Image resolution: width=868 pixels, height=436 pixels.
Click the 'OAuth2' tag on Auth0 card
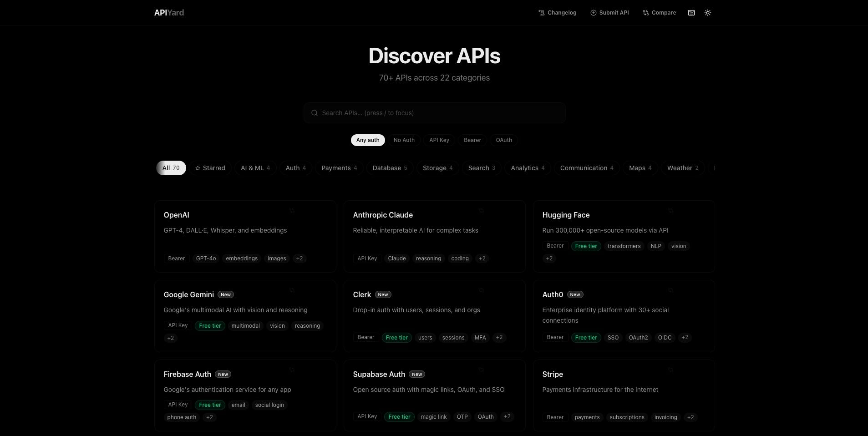point(639,338)
